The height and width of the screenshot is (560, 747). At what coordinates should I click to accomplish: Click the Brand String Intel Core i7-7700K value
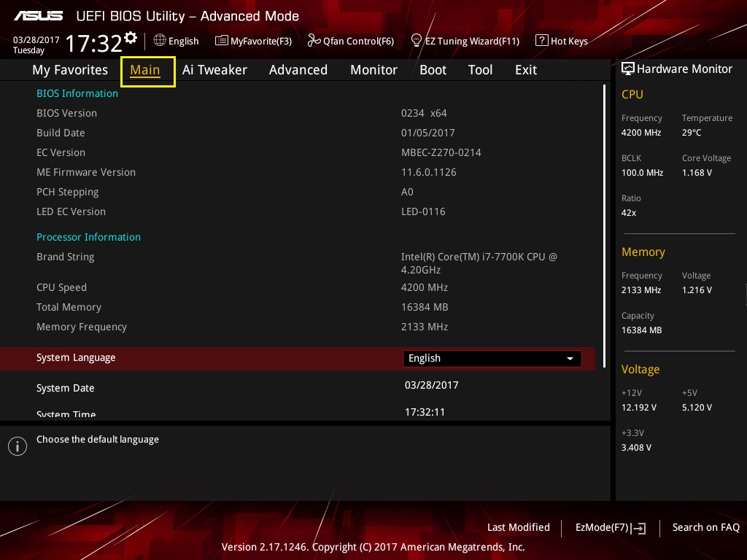[479, 263]
